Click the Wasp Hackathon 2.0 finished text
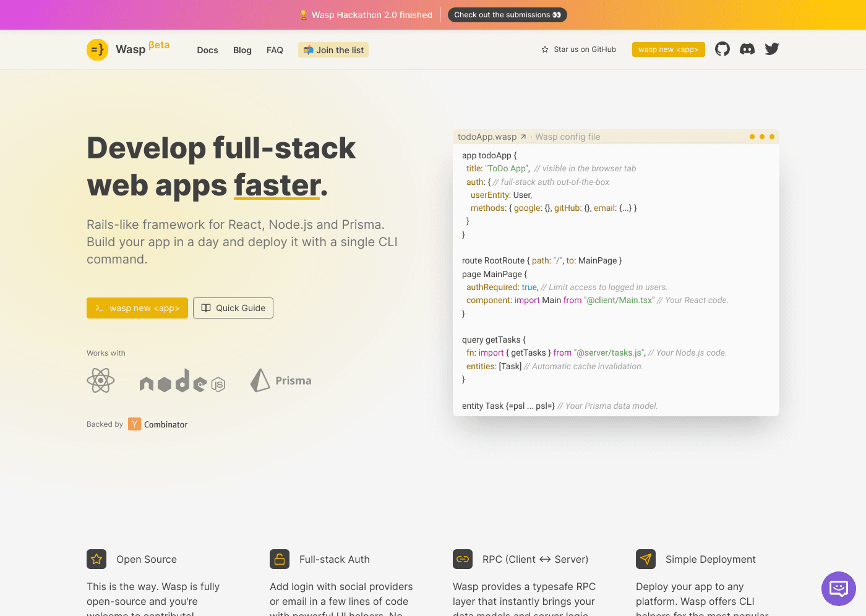 click(372, 15)
